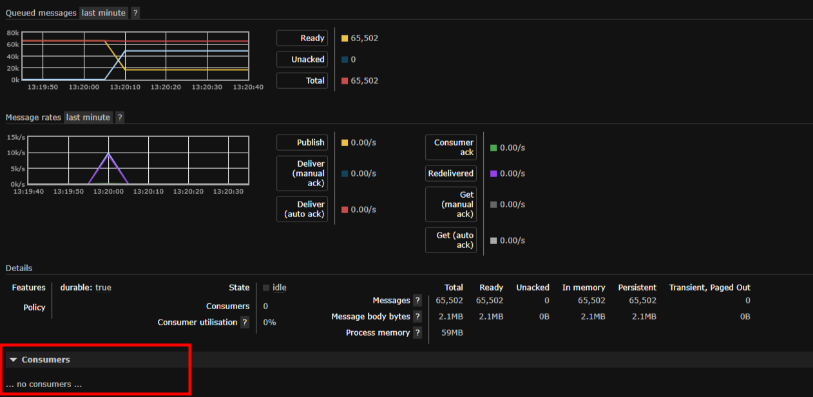Click the '... no consumers ...' text
The width and height of the screenshot is (813, 397).
44,384
